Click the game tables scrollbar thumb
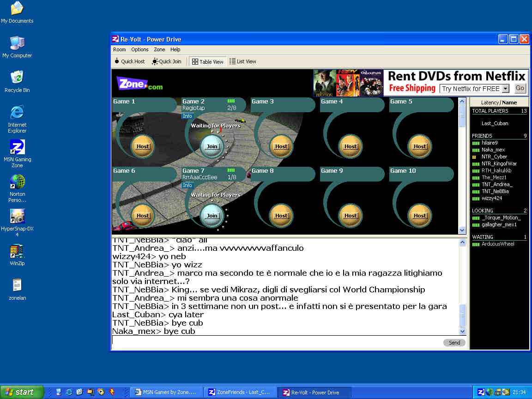This screenshot has width=532, height=399. [x=462, y=116]
